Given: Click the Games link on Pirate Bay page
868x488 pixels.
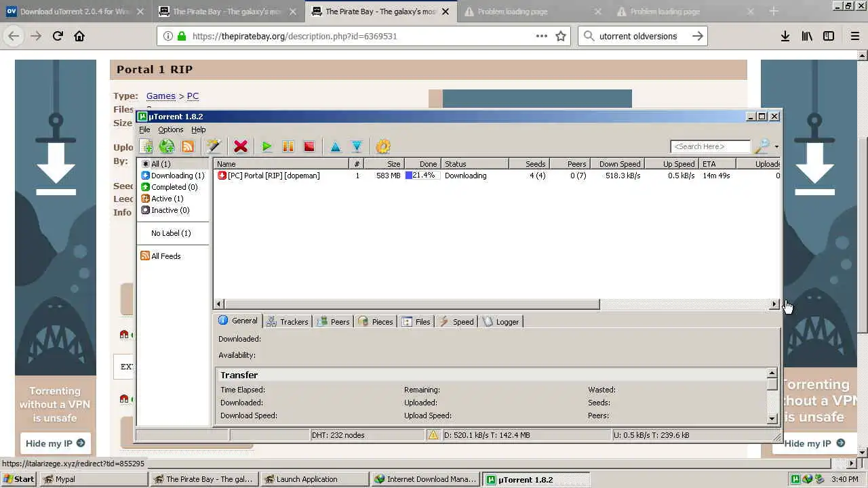Looking at the screenshot, I should 161,96.
